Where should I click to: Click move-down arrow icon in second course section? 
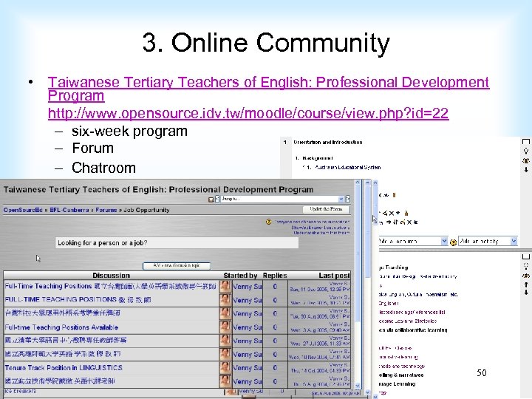(526, 292)
